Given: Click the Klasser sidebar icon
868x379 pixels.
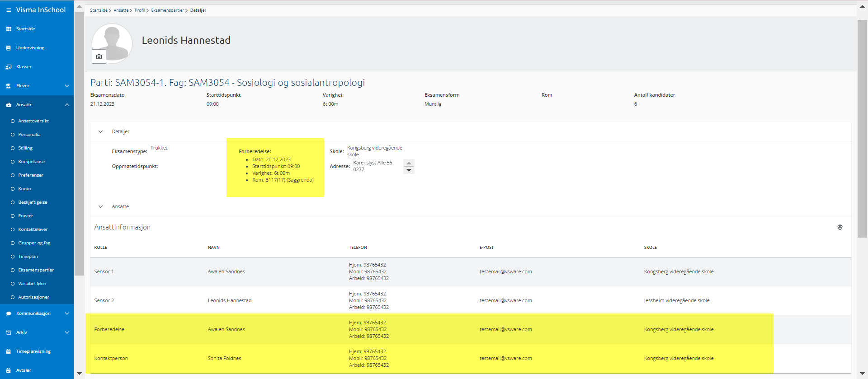Looking at the screenshot, I should click(8, 67).
